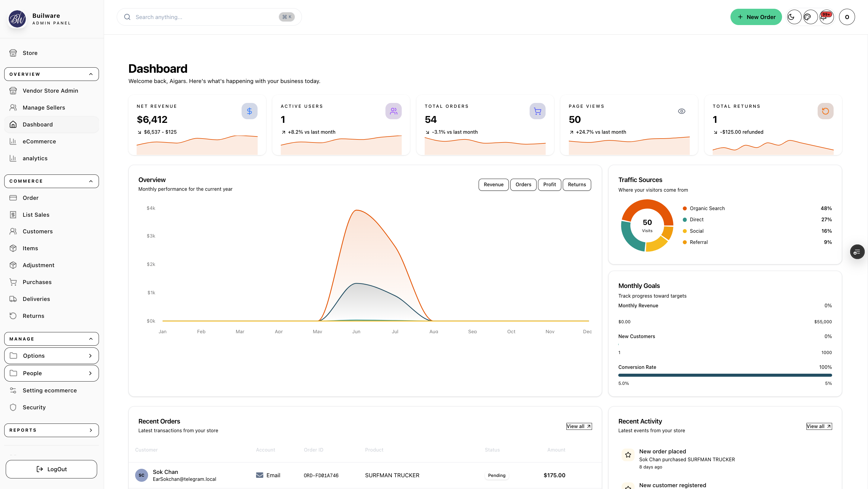The height and width of the screenshot is (489, 868).
Task: Go to Vendor Store Admin
Action: 52,91
